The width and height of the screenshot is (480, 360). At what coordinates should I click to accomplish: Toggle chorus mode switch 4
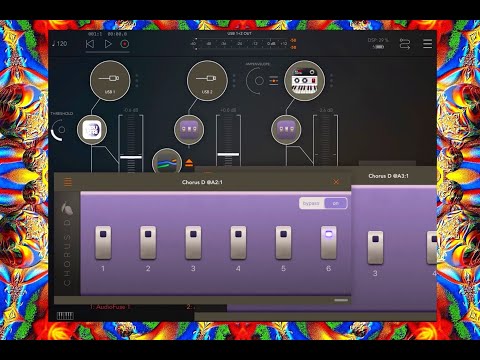[238, 243]
